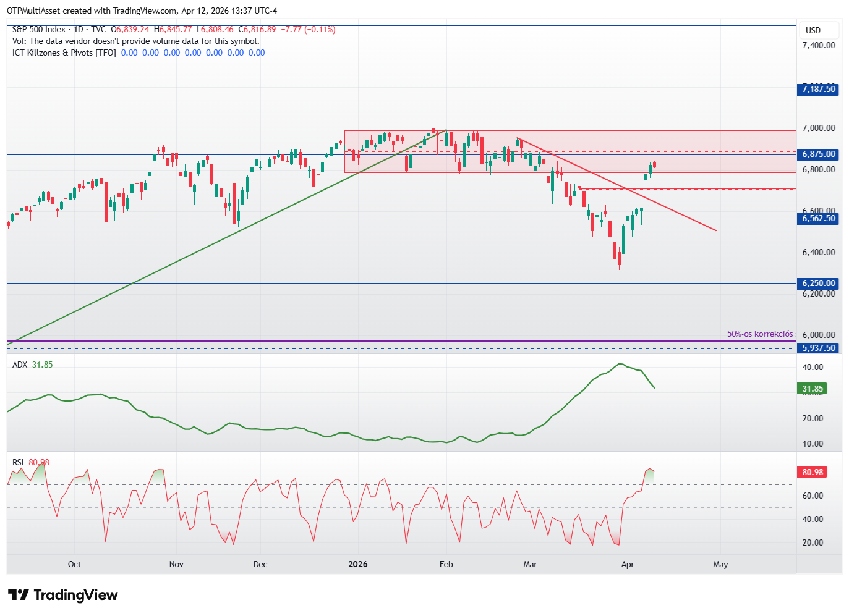Click the Feb marker on time axis
The height and width of the screenshot is (616, 849).
[446, 564]
